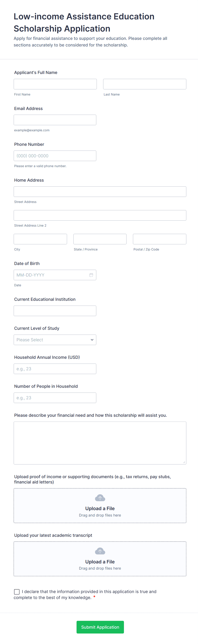Click the proof of income upload cloud icon
Image resolution: width=198 pixels, height=644 pixels.
pyautogui.click(x=100, y=498)
